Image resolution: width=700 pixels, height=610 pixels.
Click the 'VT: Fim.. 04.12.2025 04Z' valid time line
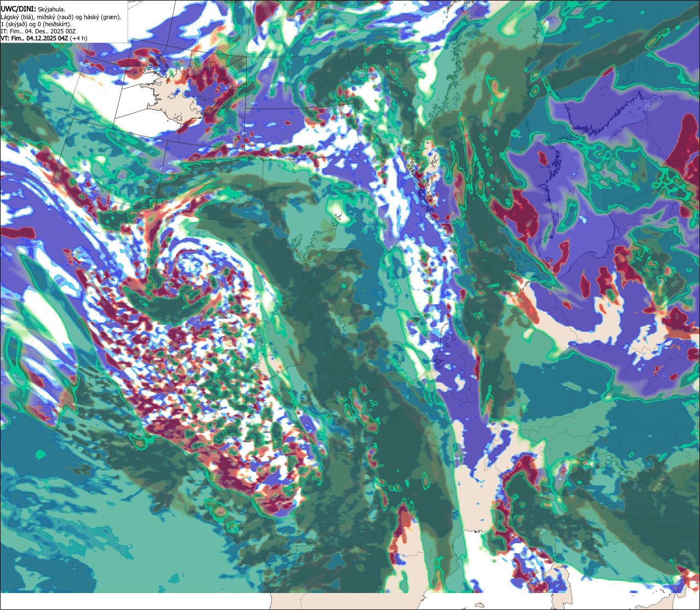pyautogui.click(x=44, y=38)
